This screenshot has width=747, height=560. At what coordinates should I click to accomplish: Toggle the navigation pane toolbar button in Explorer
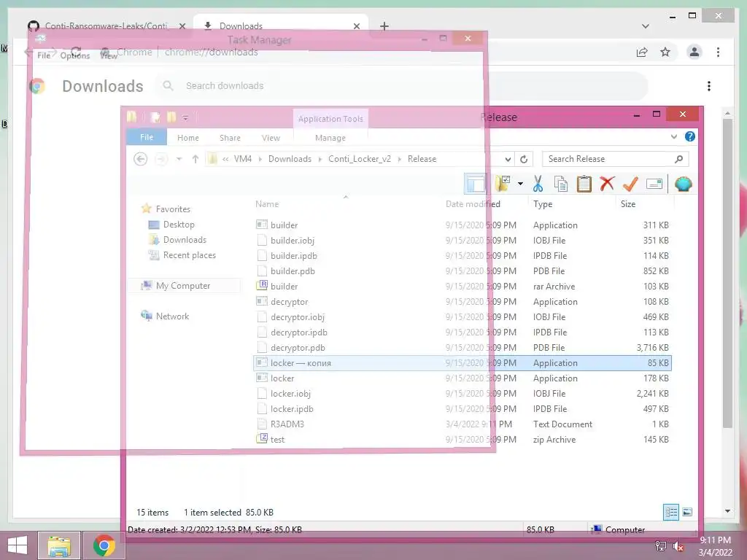tap(475, 184)
